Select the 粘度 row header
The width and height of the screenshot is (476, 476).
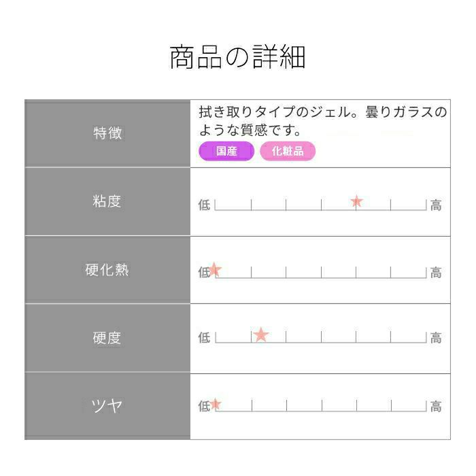tap(107, 201)
